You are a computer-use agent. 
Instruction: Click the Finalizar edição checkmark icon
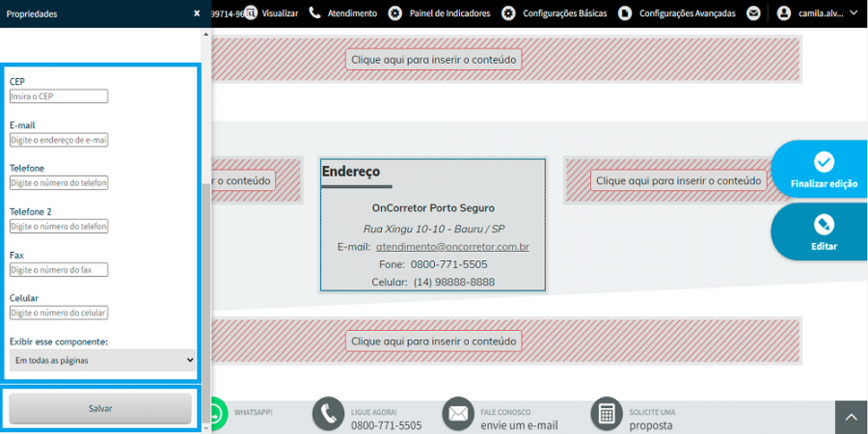(824, 162)
